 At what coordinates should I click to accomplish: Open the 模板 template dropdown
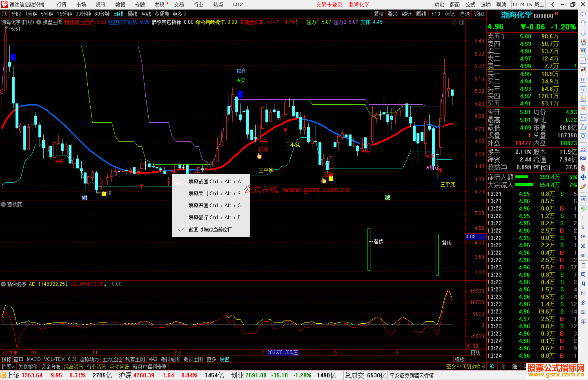pos(460,359)
